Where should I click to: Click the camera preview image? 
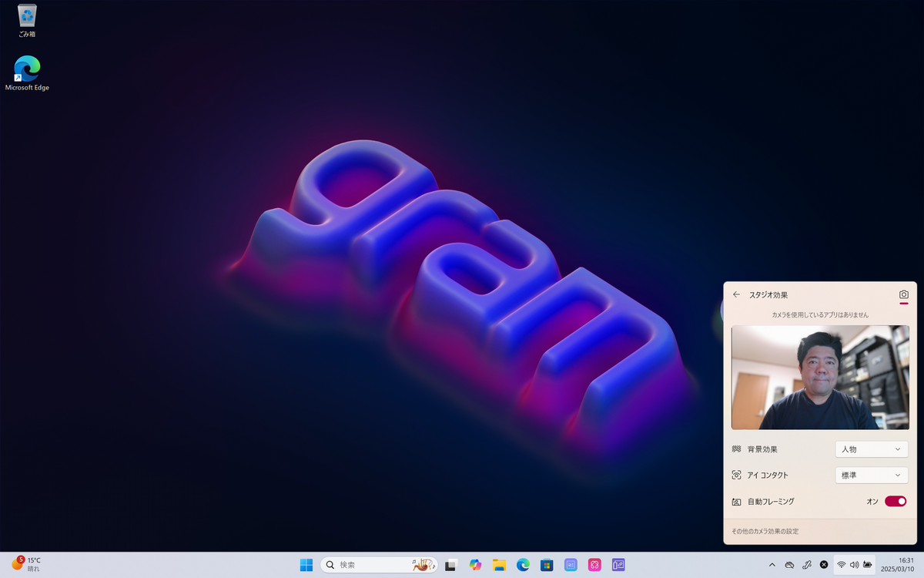click(x=820, y=377)
